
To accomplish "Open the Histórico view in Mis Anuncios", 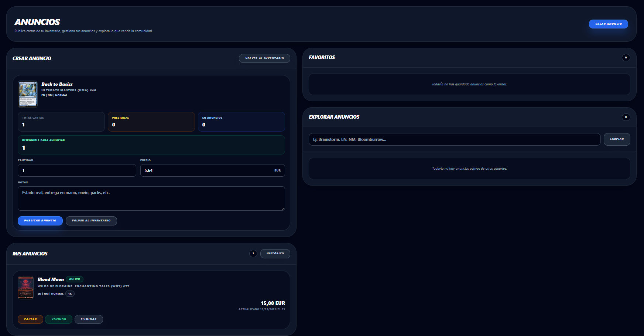I will [x=275, y=254].
